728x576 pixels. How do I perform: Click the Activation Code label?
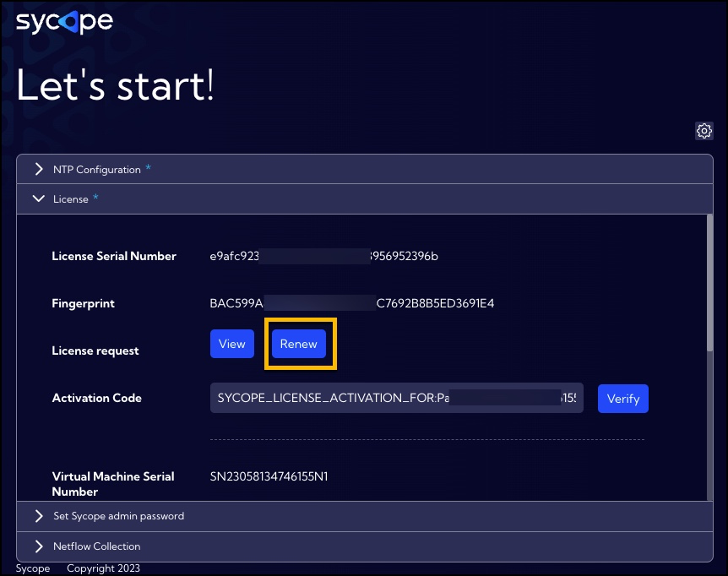[96, 399]
